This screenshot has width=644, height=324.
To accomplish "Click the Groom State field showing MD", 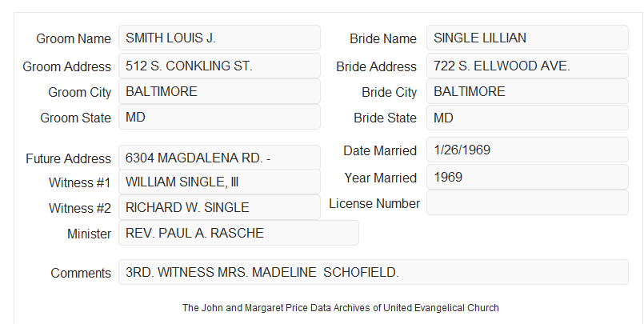I will pos(219,117).
